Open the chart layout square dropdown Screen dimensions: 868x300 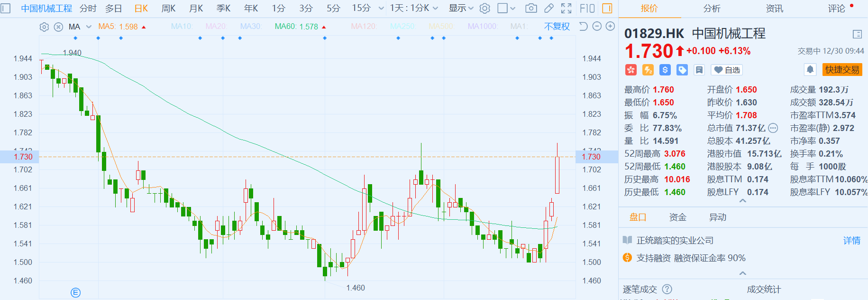coord(507,9)
